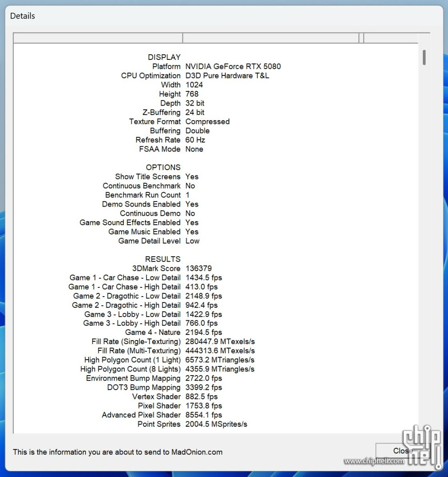Select 'Fill Rate (Single-Texturing)' label
This screenshot has width=448, height=477.
click(x=136, y=341)
